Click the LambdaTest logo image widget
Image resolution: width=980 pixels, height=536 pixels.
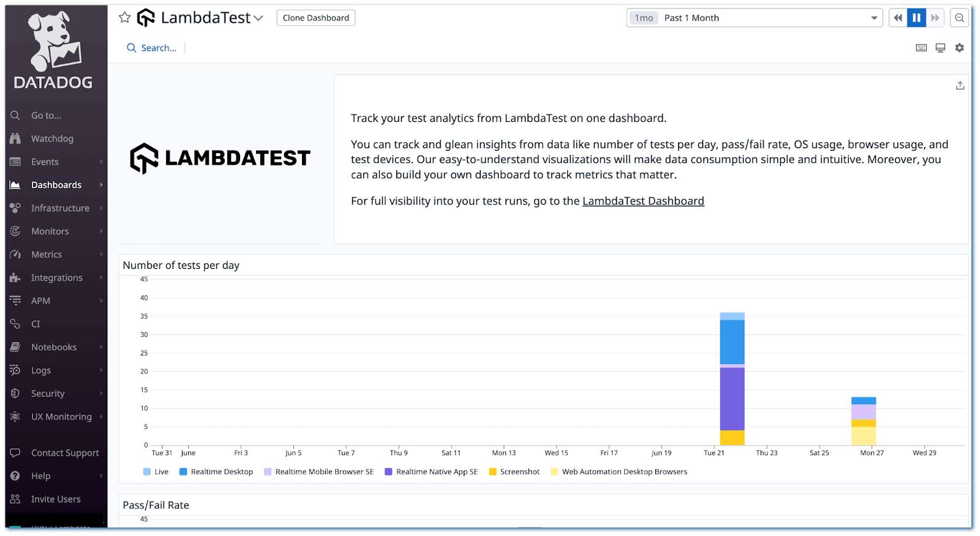click(221, 159)
